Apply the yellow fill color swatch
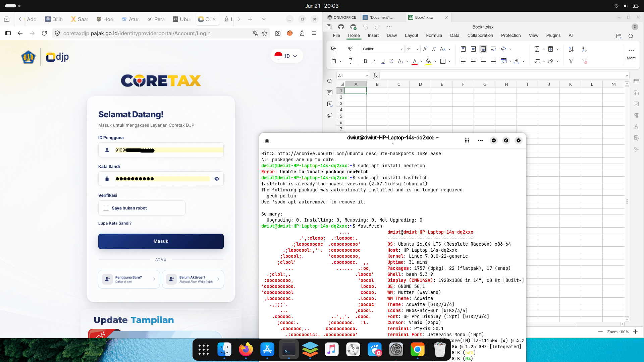This screenshot has width=644, height=362. pyautogui.click(x=429, y=61)
